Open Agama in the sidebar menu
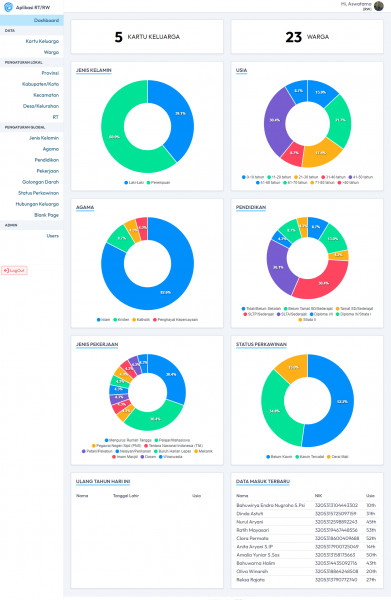 click(x=51, y=149)
